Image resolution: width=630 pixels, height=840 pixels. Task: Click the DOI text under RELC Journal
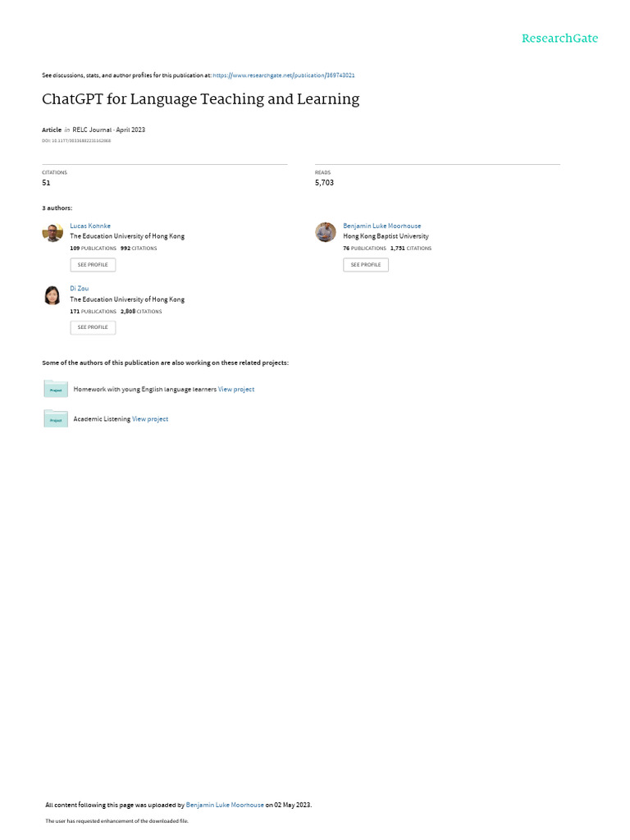pyautogui.click(x=76, y=141)
